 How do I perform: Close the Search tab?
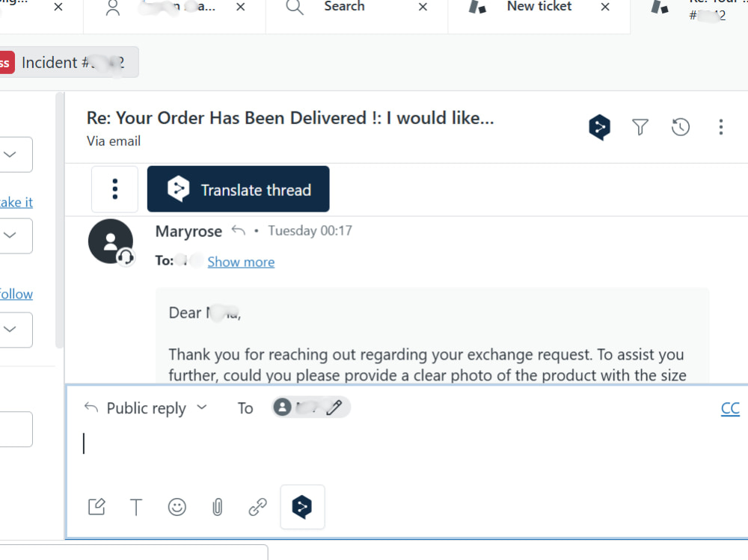point(423,7)
